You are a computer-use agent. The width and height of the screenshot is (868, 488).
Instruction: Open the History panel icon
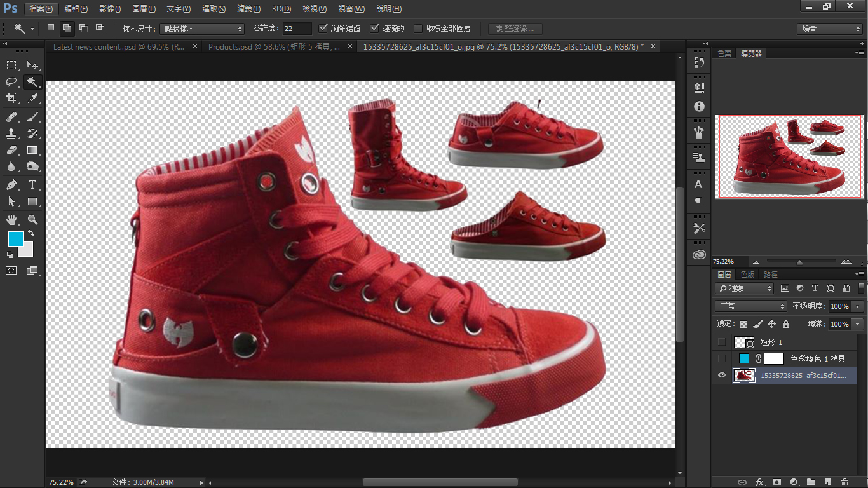pyautogui.click(x=699, y=62)
